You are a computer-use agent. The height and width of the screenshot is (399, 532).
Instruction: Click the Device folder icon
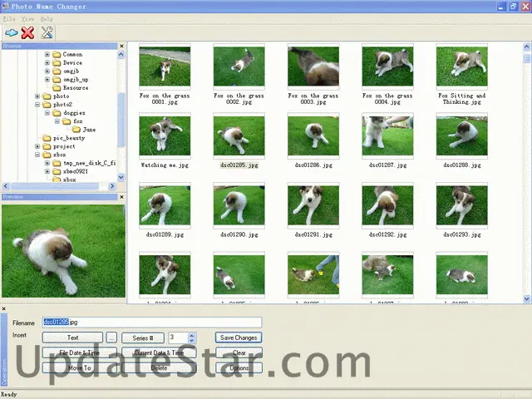[57, 63]
